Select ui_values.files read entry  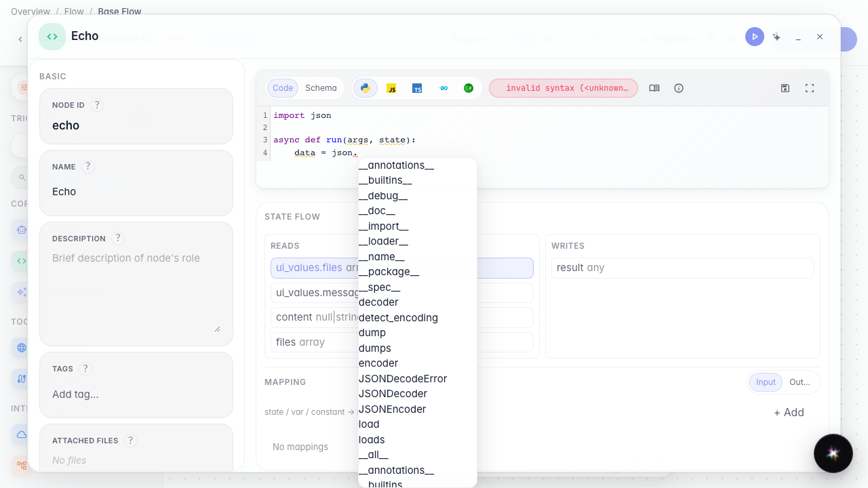tap(402, 268)
